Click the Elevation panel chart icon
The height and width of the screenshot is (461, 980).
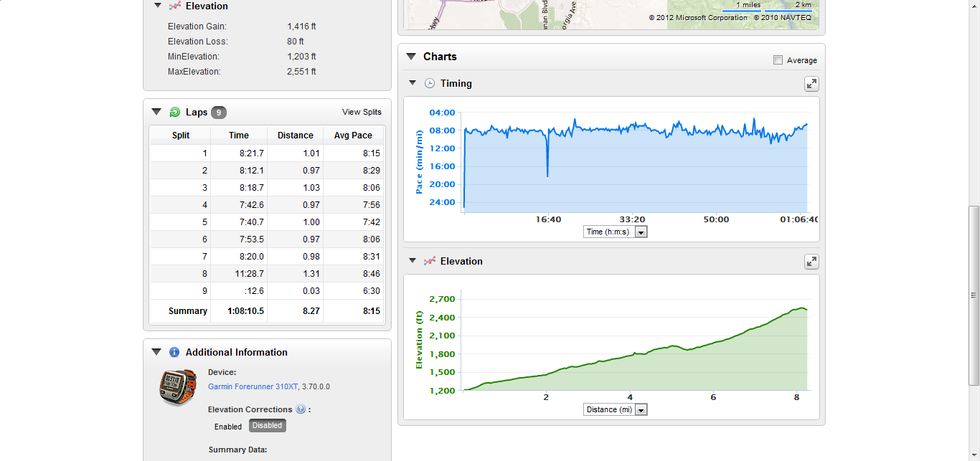(x=174, y=6)
